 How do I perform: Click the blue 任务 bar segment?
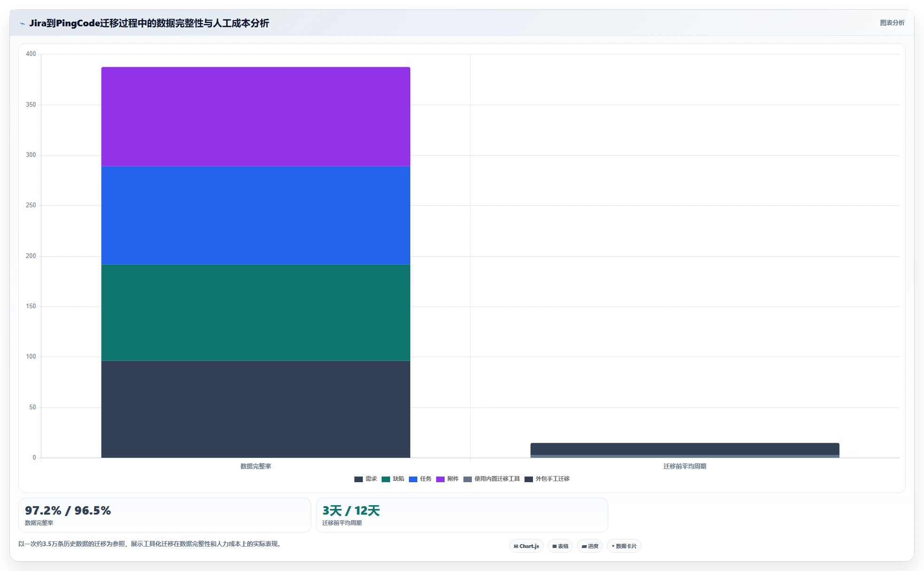[256, 215]
